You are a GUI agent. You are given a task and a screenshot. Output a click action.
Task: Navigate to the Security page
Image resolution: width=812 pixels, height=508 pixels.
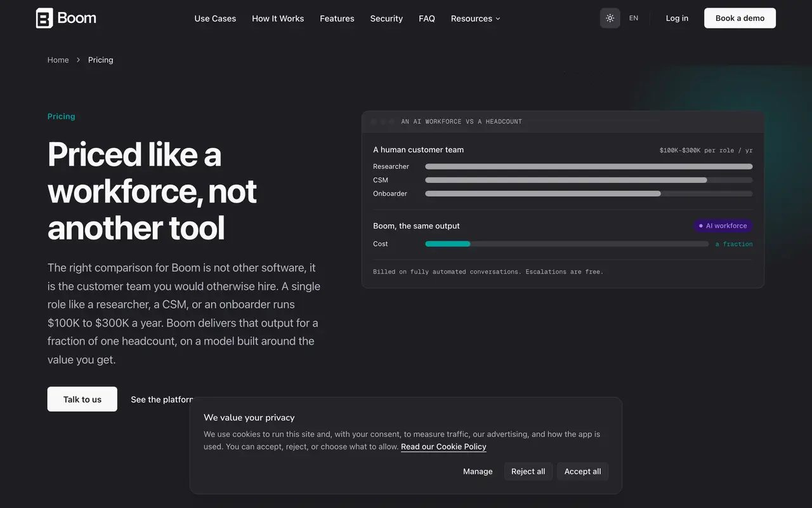tap(386, 18)
